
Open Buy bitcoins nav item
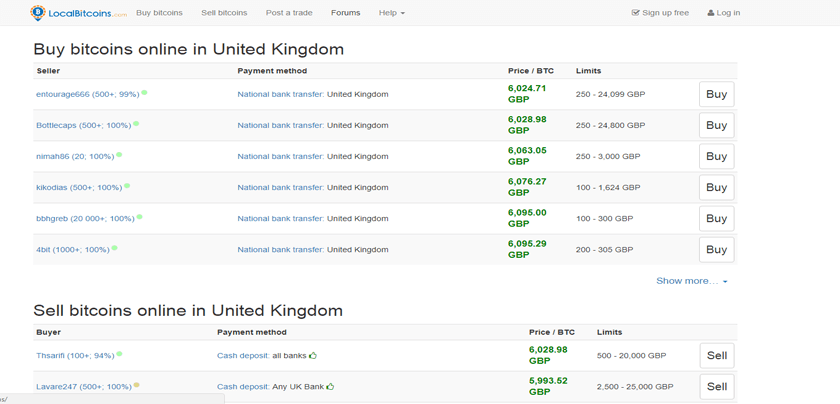[159, 13]
